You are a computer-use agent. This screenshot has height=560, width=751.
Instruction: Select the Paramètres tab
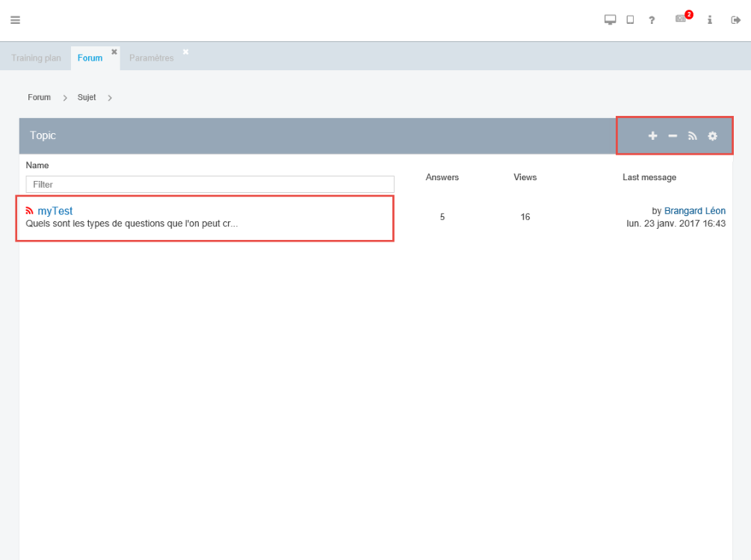point(151,58)
